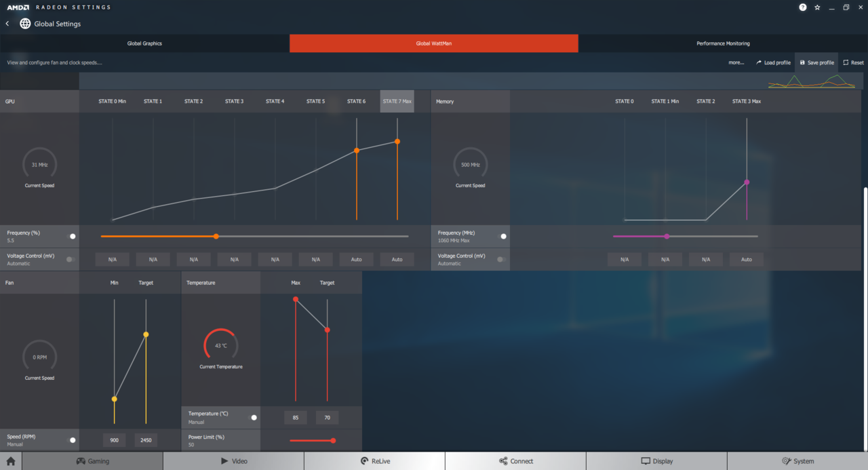
Task: Toggle Memory Voltage Control switch
Action: point(501,259)
